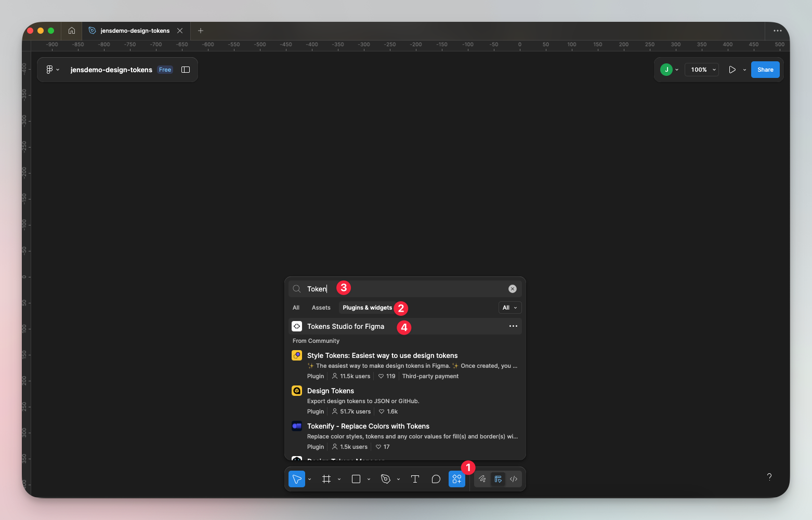The height and width of the screenshot is (520, 812).
Task: Click Third-party payment label
Action: pyautogui.click(x=430, y=376)
